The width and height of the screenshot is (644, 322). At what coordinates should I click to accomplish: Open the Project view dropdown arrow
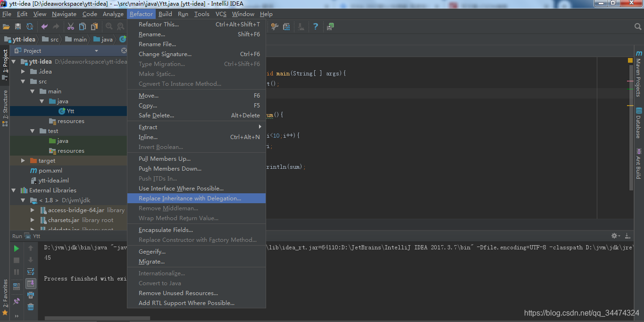click(x=96, y=51)
